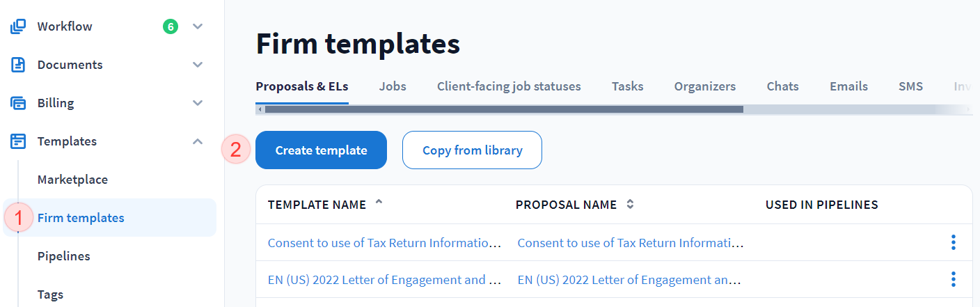
Task: Expand the Billing section chevron
Action: 198,103
